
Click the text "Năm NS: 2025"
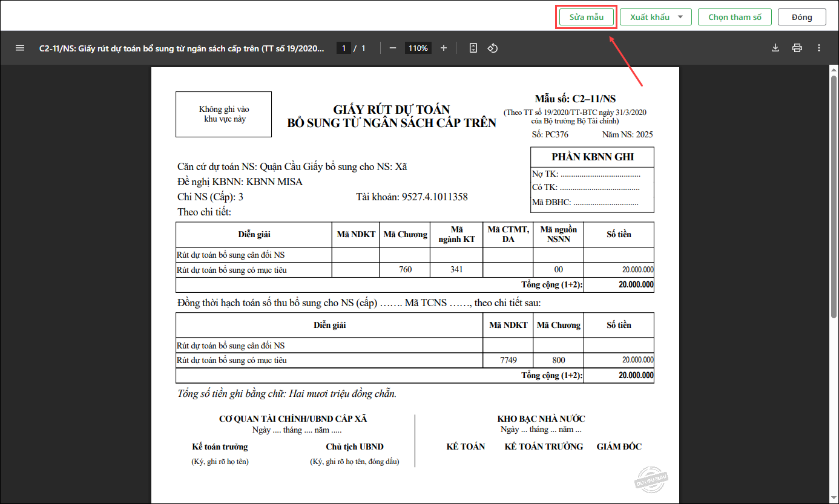coord(628,134)
